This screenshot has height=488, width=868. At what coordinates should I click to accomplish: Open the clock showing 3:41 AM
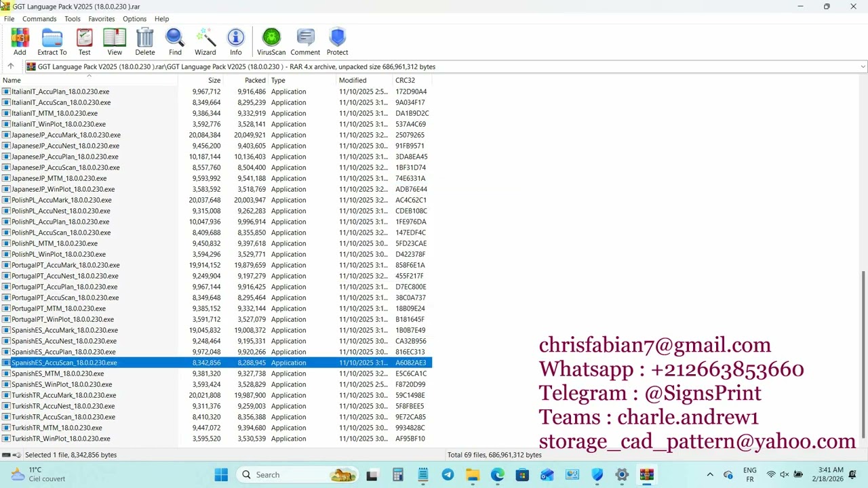pyautogui.click(x=831, y=474)
